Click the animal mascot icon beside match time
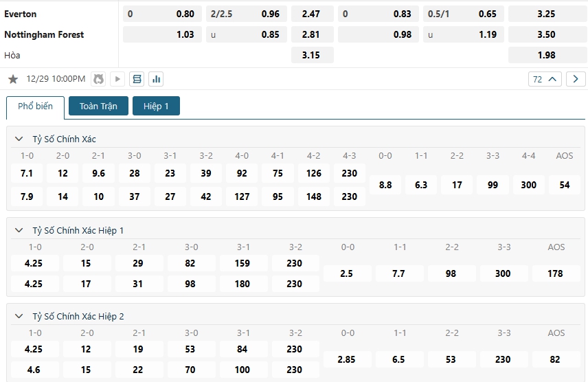The image size is (588, 382). click(98, 79)
